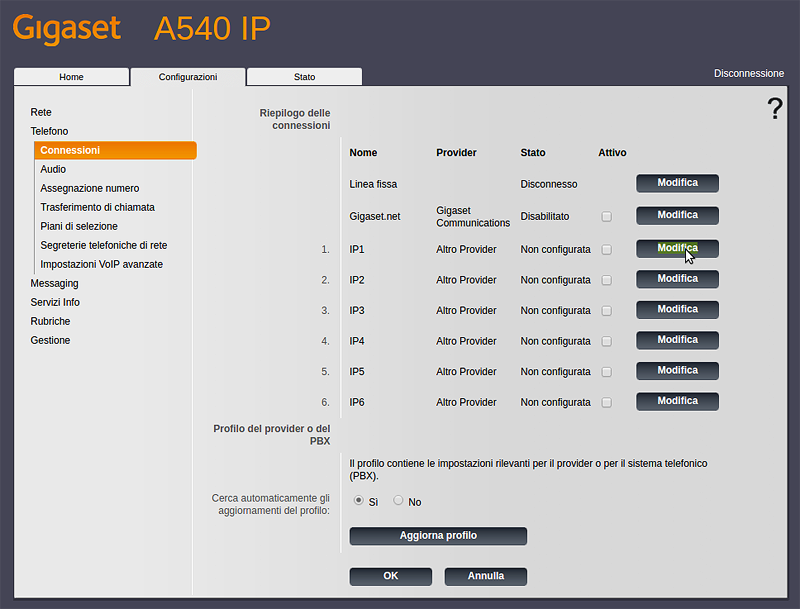Screen dimensions: 800x609
Task: Open Impostazioni VoIP avanzate
Action: [102, 264]
